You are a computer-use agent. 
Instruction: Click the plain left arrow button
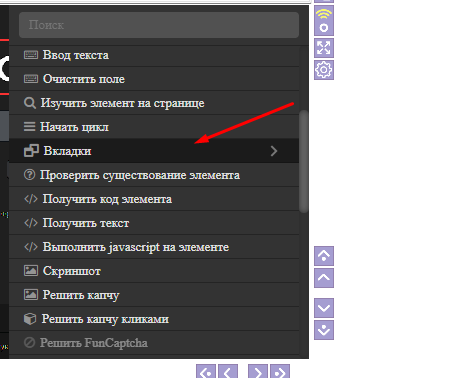(x=228, y=371)
